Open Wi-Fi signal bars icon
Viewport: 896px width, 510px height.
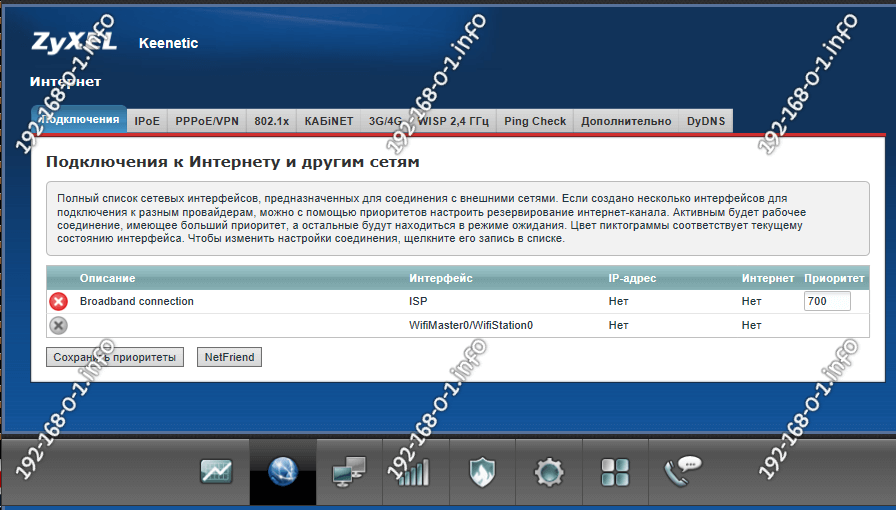pyautogui.click(x=414, y=471)
